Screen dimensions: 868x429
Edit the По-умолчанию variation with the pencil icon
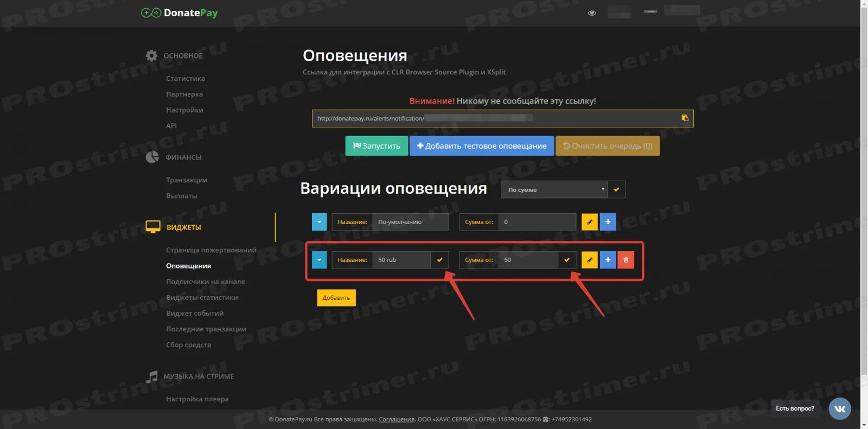[x=590, y=222]
